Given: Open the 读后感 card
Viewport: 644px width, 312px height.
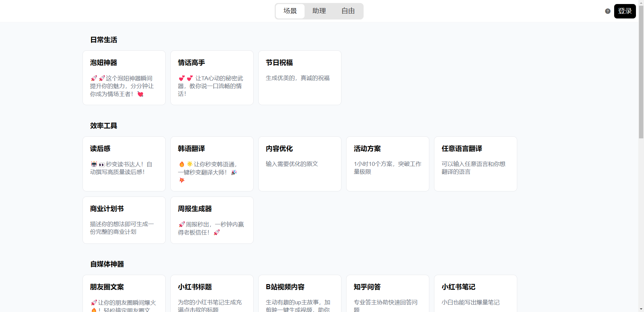Looking at the screenshot, I should pyautogui.click(x=124, y=164).
